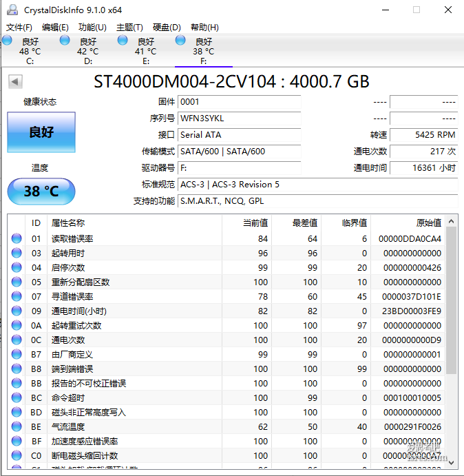Viewport: 464px width, 476px height.
Task: Click attribute name 寻道错误率
Action: point(72,296)
